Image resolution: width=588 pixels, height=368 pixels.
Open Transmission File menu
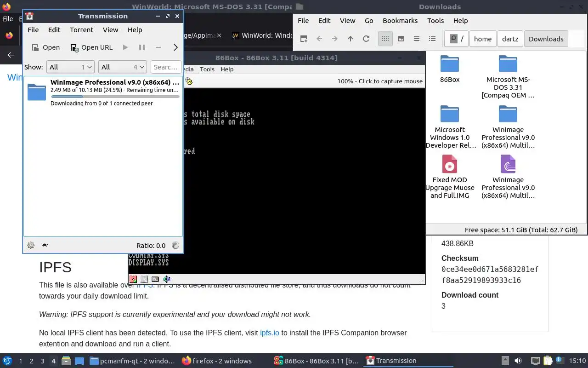tap(33, 30)
